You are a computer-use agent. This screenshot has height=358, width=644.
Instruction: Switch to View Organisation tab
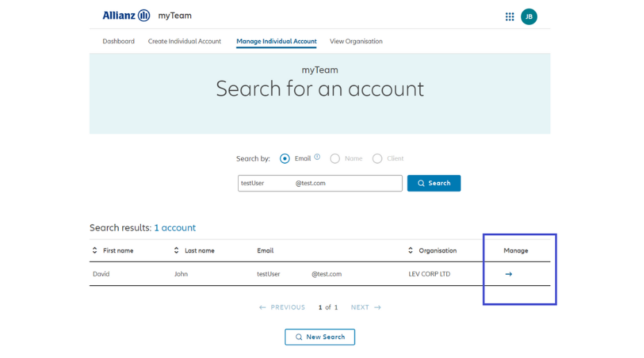click(x=356, y=41)
